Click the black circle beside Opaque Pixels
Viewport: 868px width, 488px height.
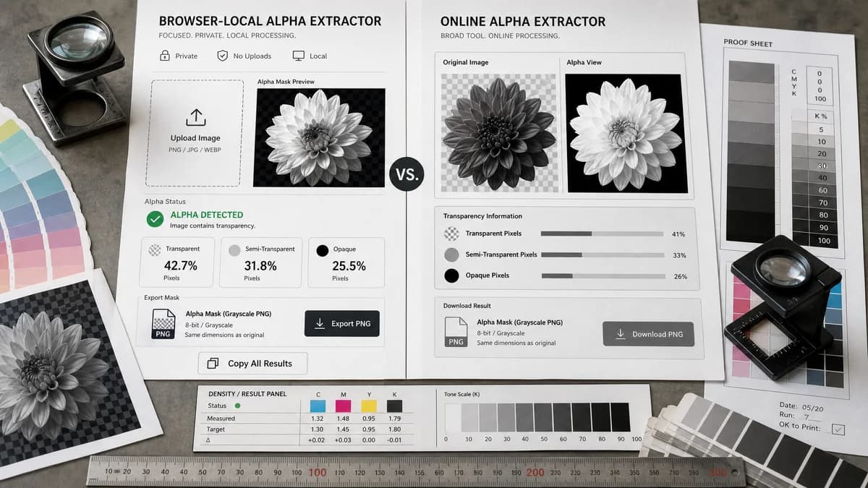click(x=451, y=275)
